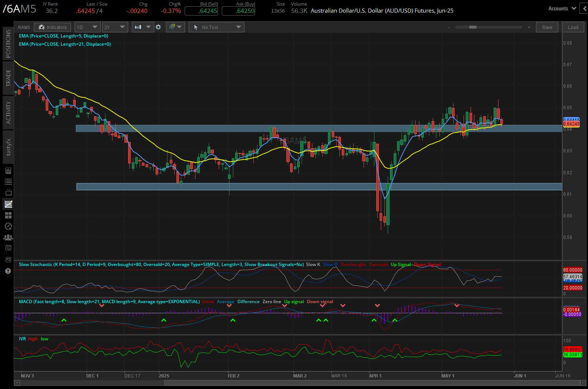The width and height of the screenshot is (588, 389).
Task: Click the FEB 2 date axis label
Action: pyautogui.click(x=233, y=376)
